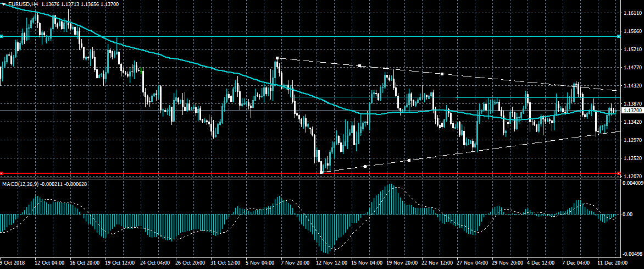644x269 pixels.
Task: Click the MACD(12,26,9) indicator label
Action: [x=20, y=184]
